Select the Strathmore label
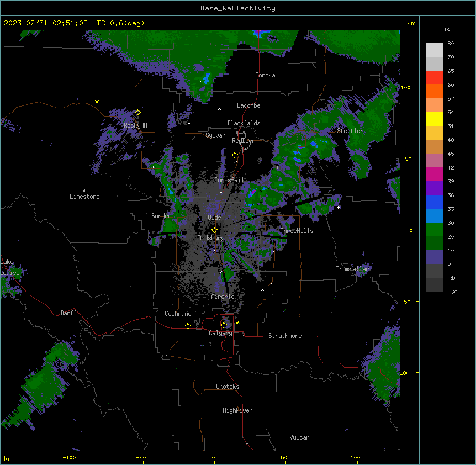 pos(285,336)
